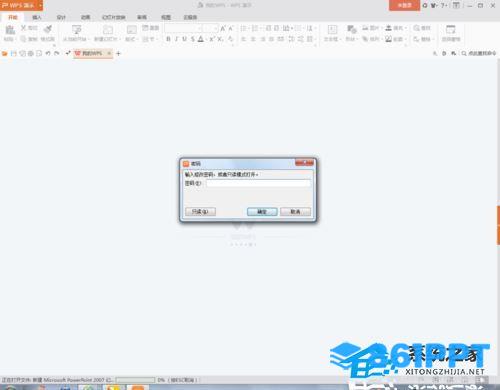Add a new document tab with plus

(118, 53)
